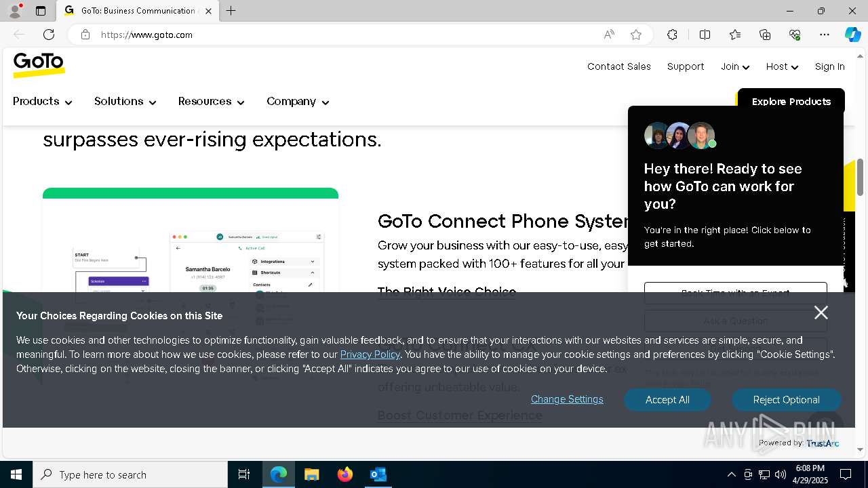Show hidden system tray icons

pyautogui.click(x=731, y=474)
